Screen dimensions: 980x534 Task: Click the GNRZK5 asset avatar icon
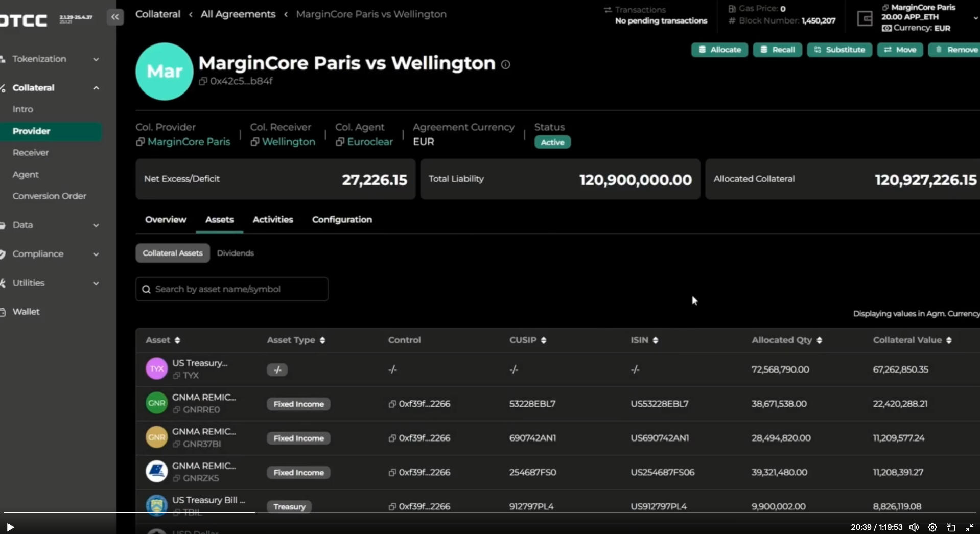[156, 471]
